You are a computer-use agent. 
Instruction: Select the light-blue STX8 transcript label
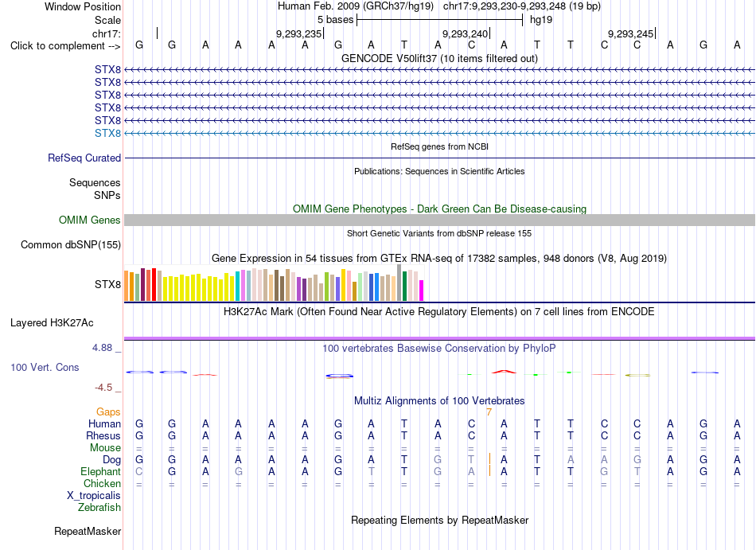tap(107, 134)
